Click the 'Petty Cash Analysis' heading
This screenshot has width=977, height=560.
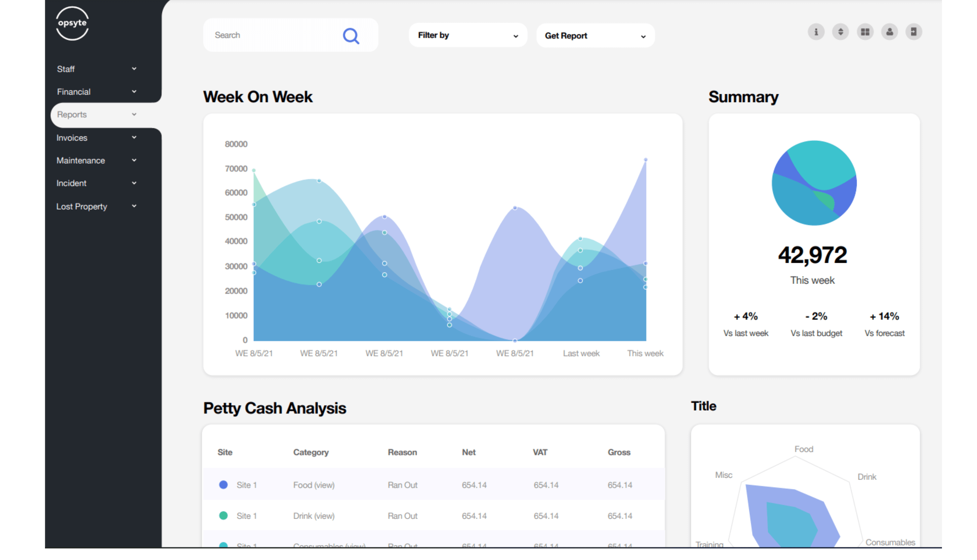pos(275,408)
